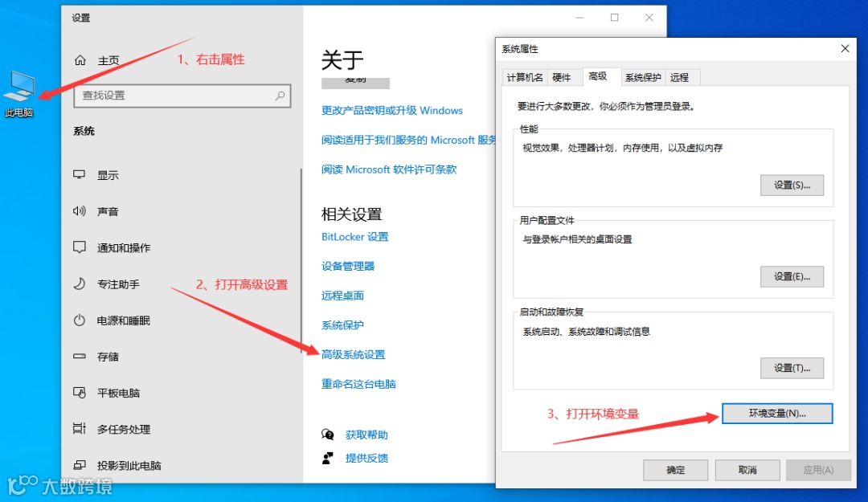The image size is (868, 502).
Task: Switch to the 系统保护 tab
Action: click(643, 77)
